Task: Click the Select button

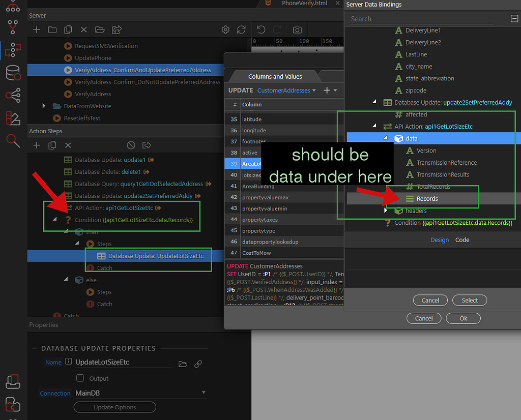Action: pyautogui.click(x=469, y=301)
